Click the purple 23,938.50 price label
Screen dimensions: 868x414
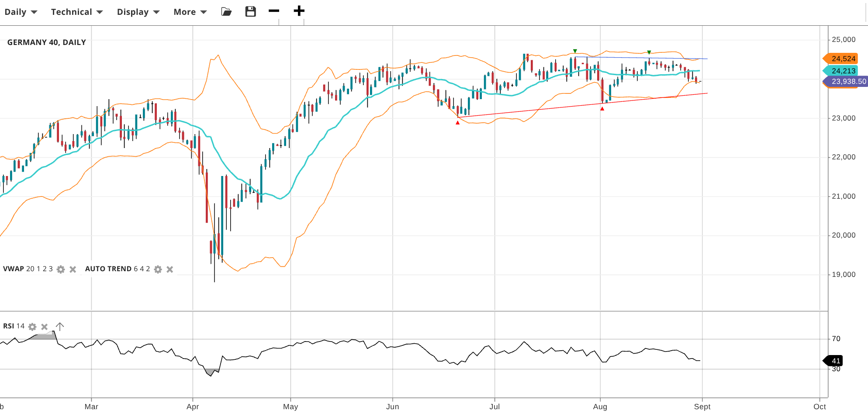click(847, 82)
